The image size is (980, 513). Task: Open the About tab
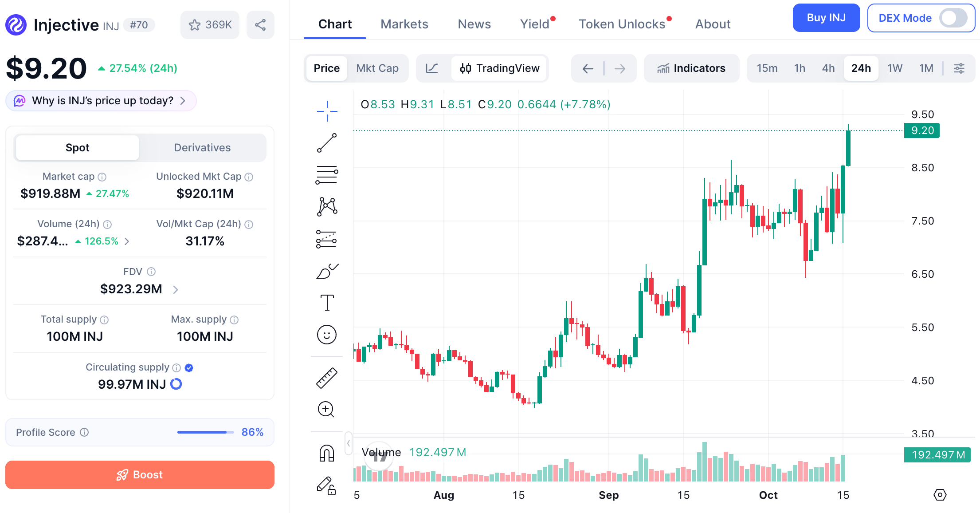[x=713, y=24]
